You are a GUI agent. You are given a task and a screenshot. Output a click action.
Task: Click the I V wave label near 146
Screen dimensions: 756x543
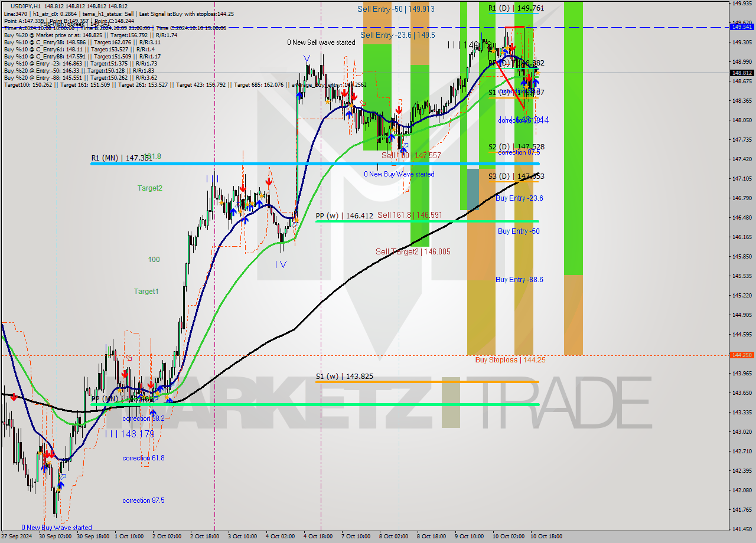281,264
